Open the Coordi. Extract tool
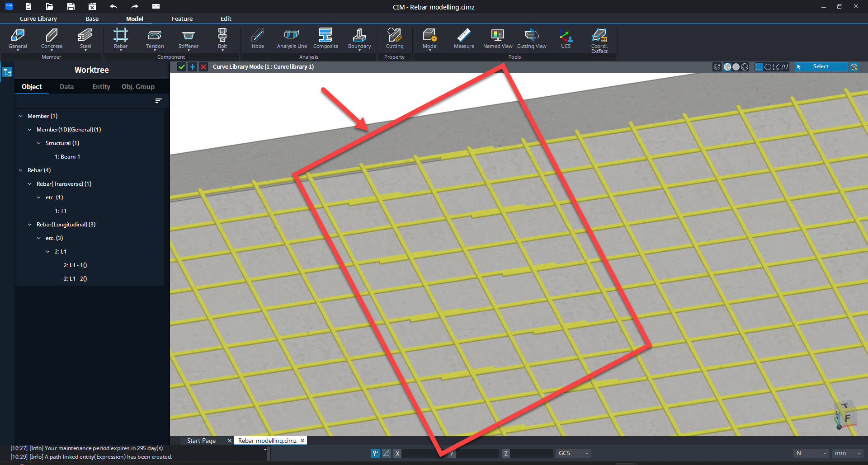The image size is (868, 465). (x=599, y=41)
